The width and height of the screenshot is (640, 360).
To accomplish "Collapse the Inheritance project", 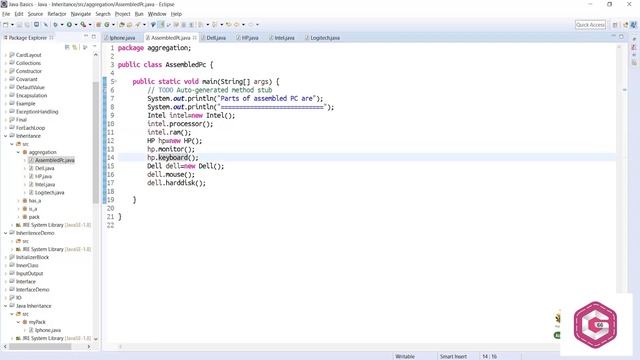I will [5, 136].
